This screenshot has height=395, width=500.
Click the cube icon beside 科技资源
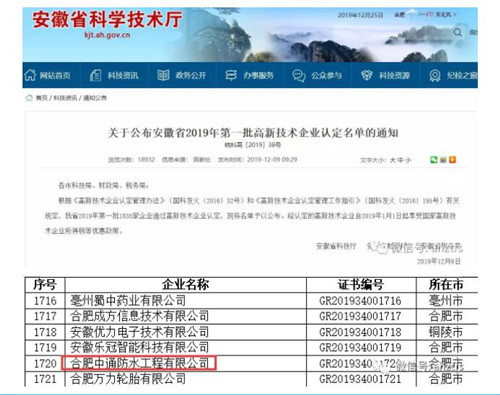[x=367, y=75]
